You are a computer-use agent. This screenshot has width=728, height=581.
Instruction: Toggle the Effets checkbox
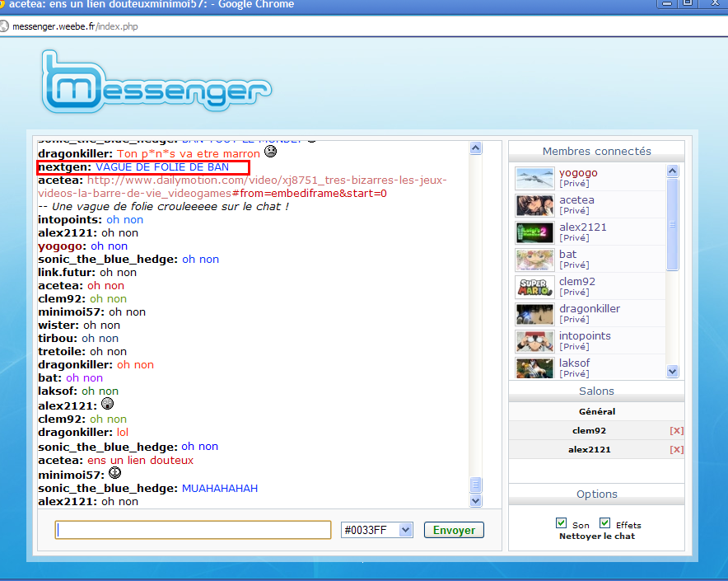tap(604, 523)
